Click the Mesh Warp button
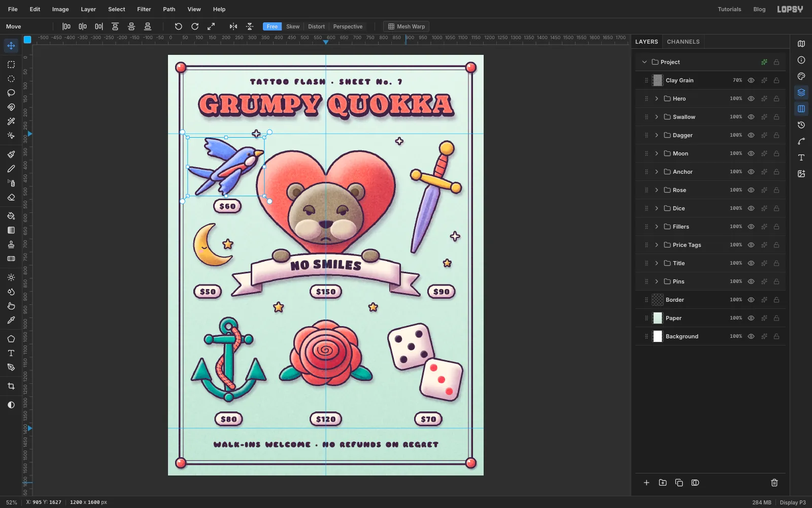Viewport: 812px width, 508px height. pyautogui.click(x=406, y=26)
